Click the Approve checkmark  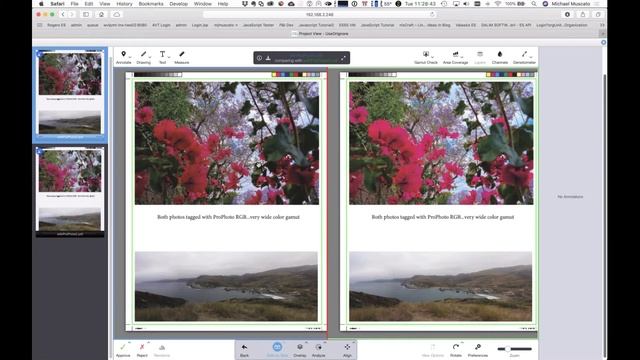point(123,347)
